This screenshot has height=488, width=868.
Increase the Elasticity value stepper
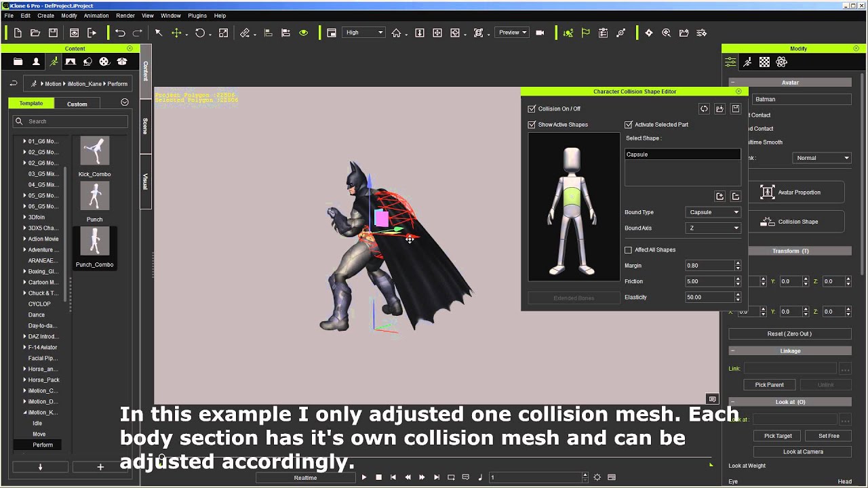738,295
